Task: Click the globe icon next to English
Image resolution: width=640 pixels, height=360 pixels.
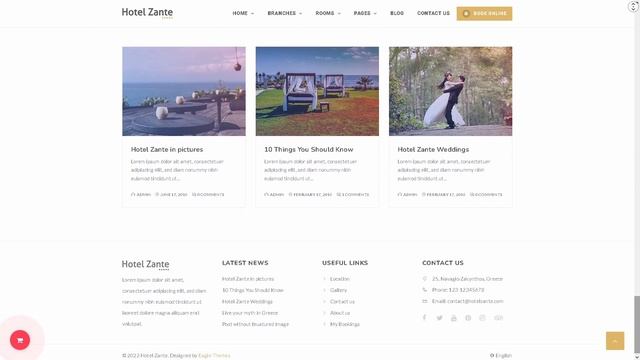Action: coord(492,356)
